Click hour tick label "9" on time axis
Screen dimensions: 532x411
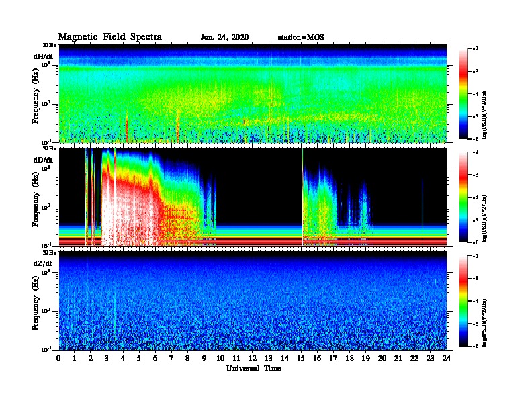tap(204, 359)
